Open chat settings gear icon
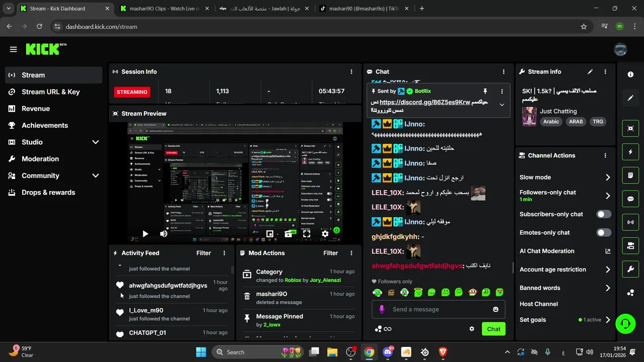 472,329
